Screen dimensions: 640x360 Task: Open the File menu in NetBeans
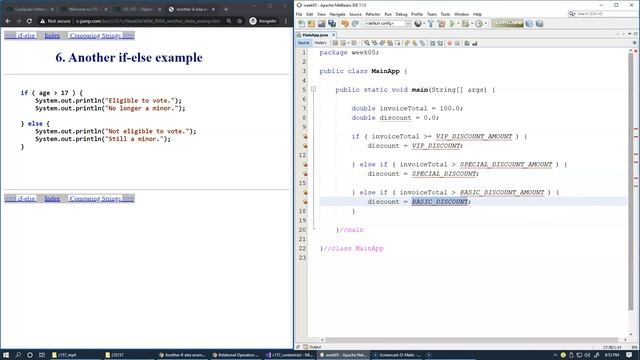299,14
